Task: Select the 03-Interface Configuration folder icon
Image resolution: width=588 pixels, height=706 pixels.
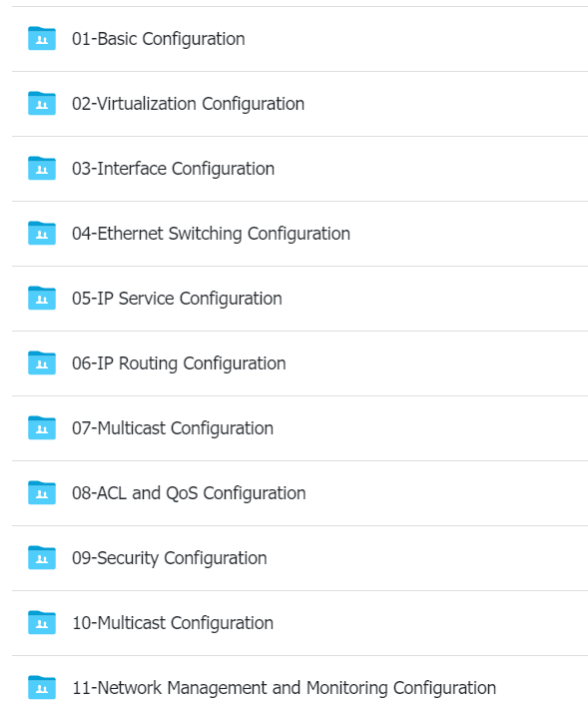Action: click(41, 168)
